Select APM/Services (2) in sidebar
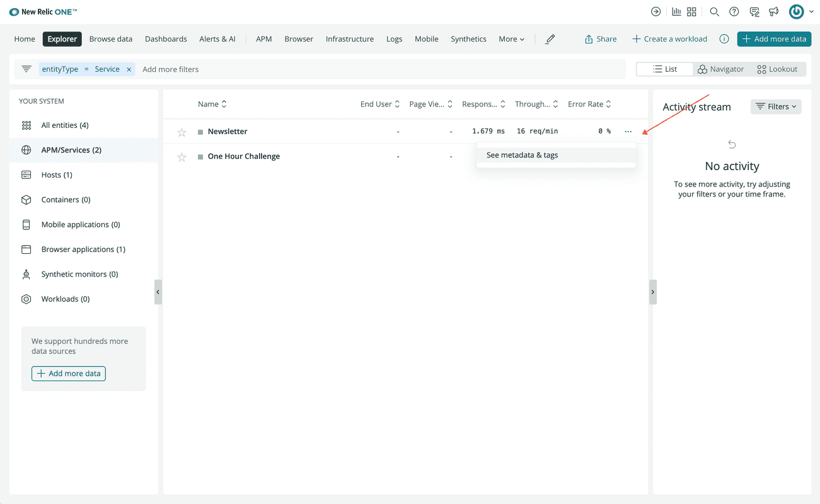This screenshot has height=504, width=820. coord(84,150)
